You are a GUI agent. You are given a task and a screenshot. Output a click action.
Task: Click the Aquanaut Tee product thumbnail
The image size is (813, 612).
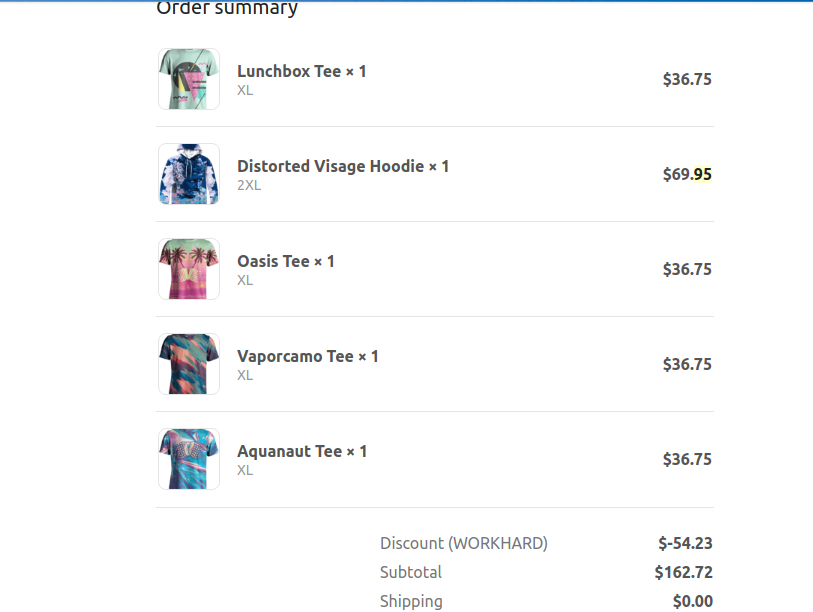pyautogui.click(x=189, y=459)
